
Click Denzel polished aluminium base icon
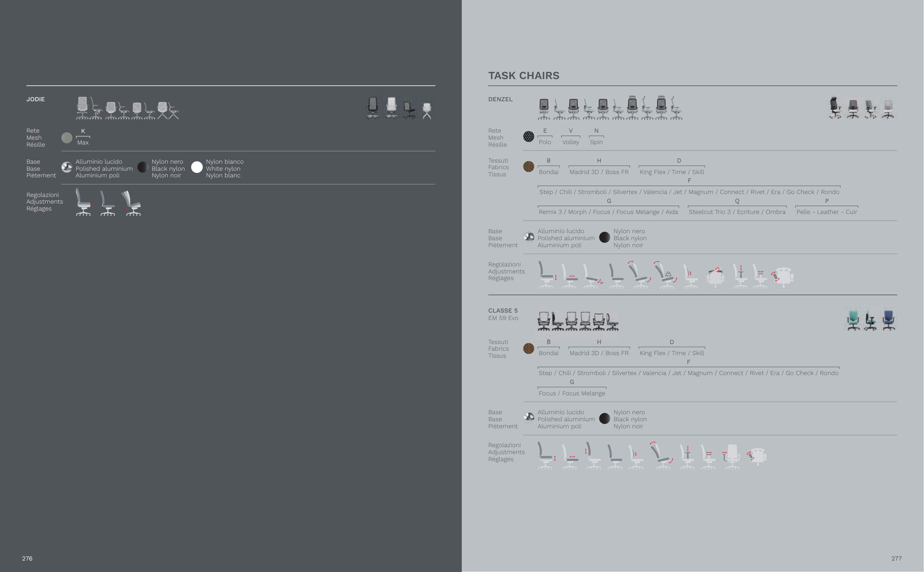pos(529,237)
